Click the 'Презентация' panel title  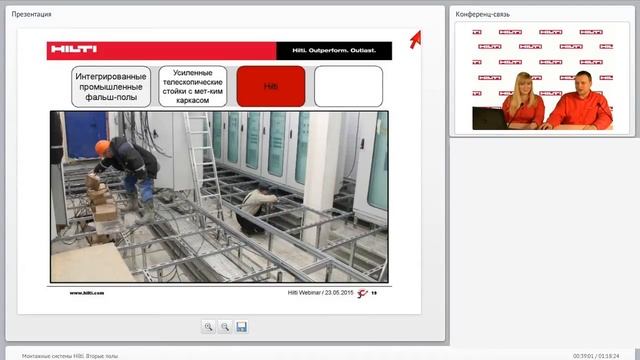coord(31,14)
